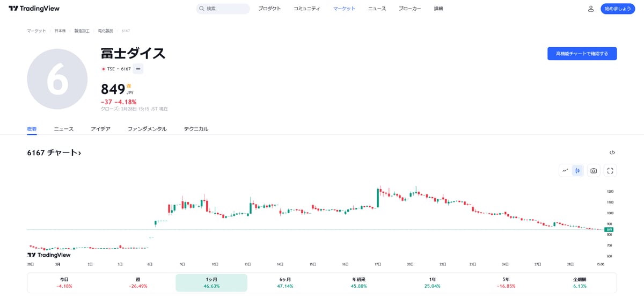The image size is (644, 304).
Task: Select the 週 time range
Action: [138, 283]
